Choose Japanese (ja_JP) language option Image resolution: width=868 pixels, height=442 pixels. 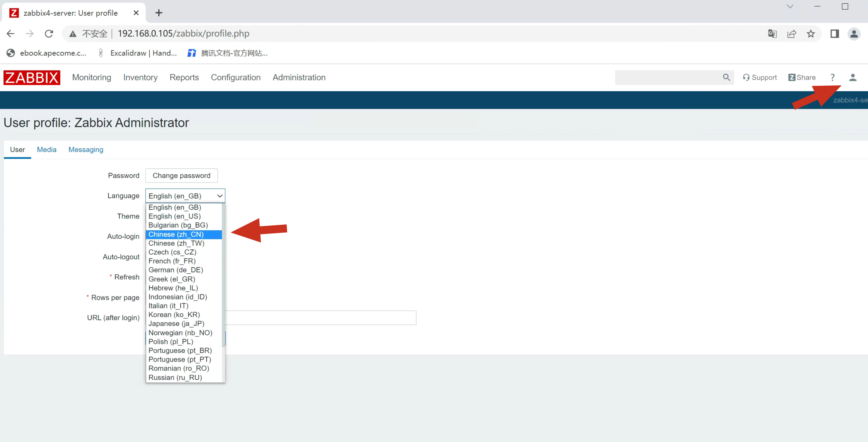tap(176, 324)
